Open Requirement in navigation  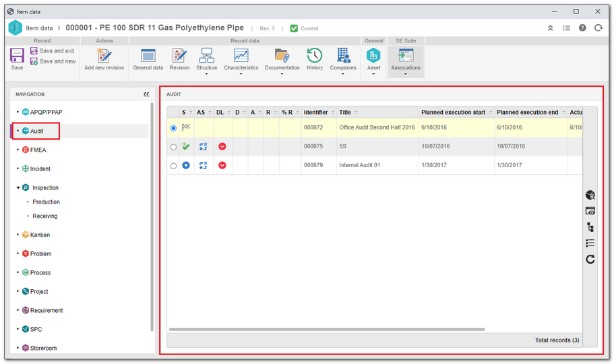42,310
